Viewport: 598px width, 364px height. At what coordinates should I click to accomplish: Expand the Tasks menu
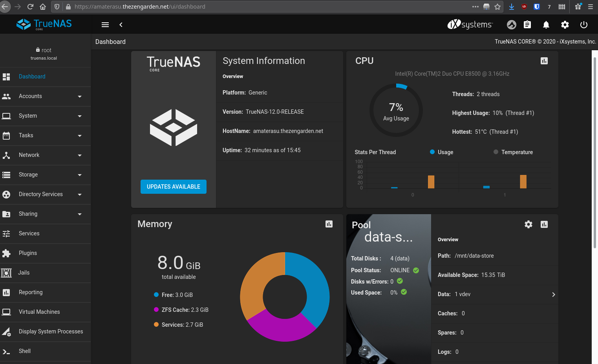(x=46, y=135)
